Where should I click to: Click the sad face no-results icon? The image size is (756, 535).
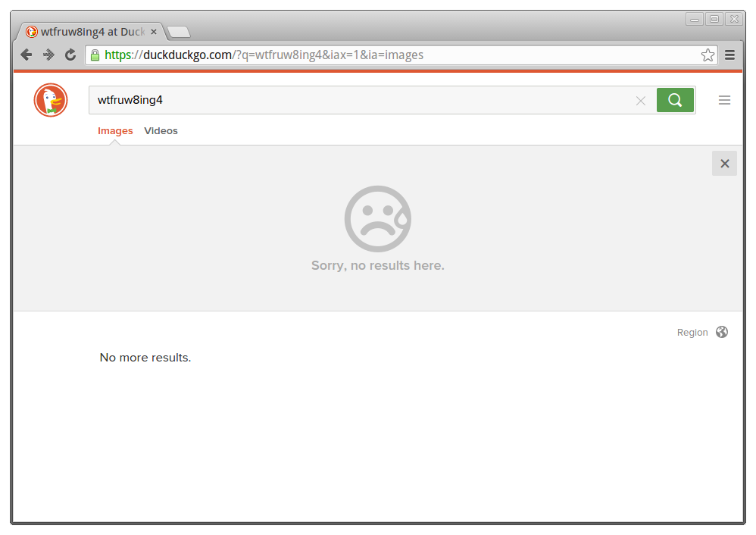tap(378, 219)
